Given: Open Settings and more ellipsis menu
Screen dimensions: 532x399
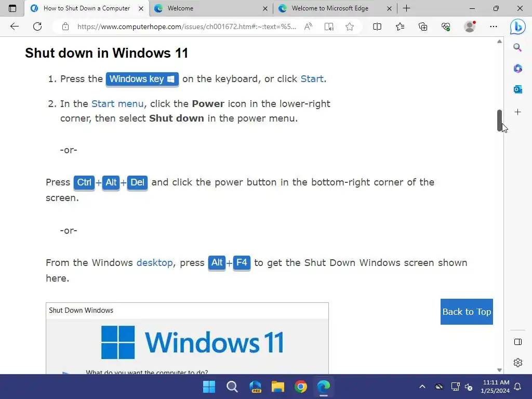Looking at the screenshot, I should 494,26.
